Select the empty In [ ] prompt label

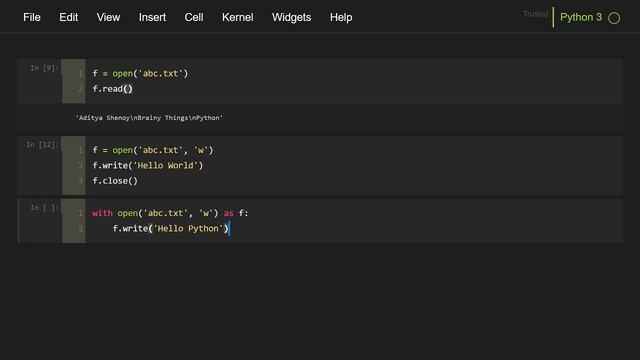click(44, 208)
